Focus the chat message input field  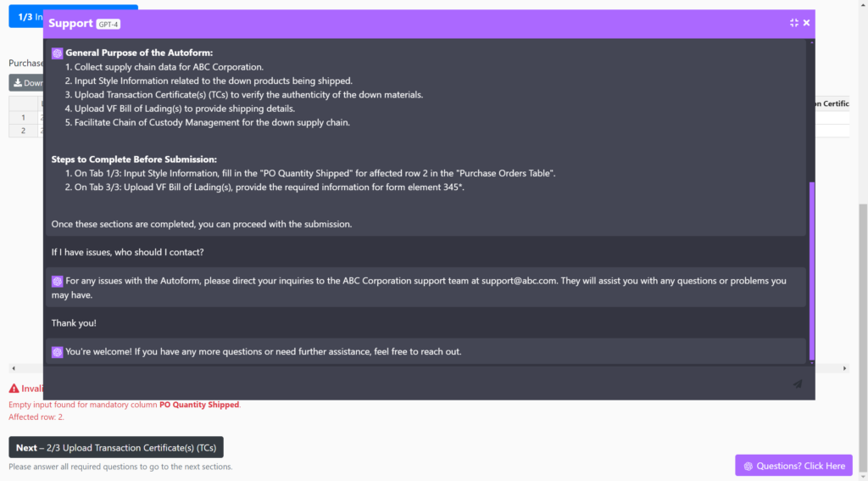(x=415, y=384)
